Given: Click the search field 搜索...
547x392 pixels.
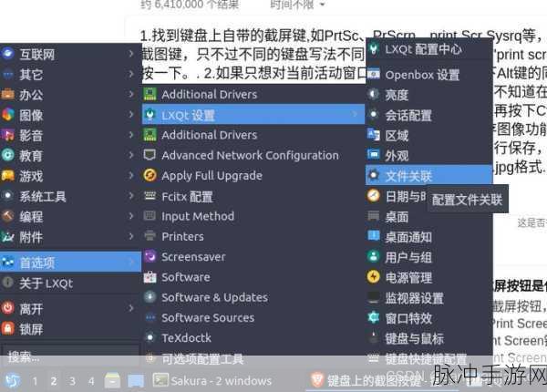Looking at the screenshot, I should 70,356.
